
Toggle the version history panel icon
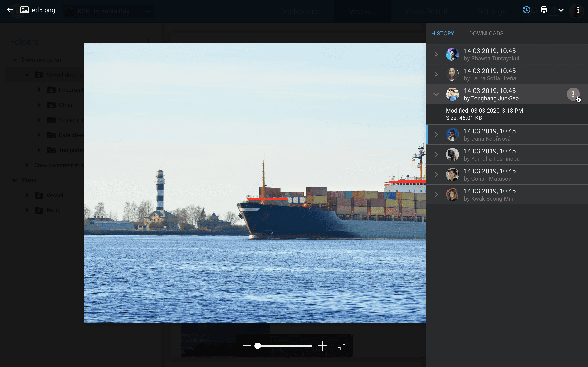click(527, 10)
